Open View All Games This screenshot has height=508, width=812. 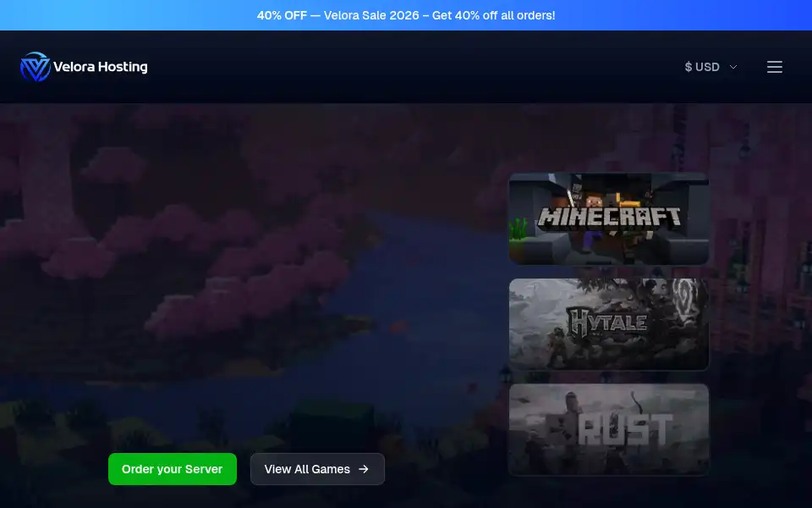coord(317,469)
